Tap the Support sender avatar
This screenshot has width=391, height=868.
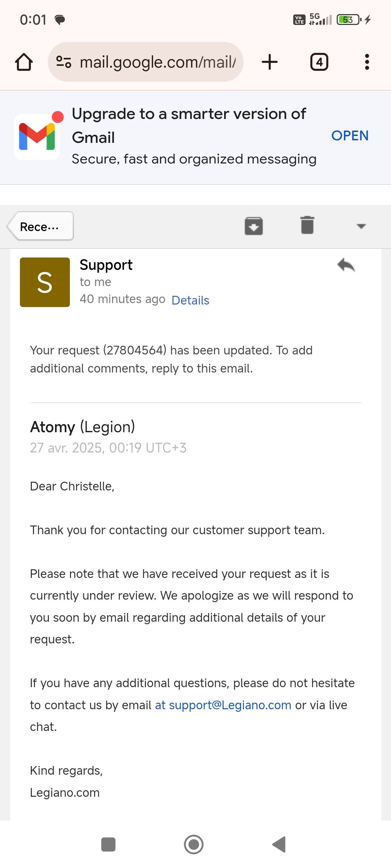[x=45, y=282]
